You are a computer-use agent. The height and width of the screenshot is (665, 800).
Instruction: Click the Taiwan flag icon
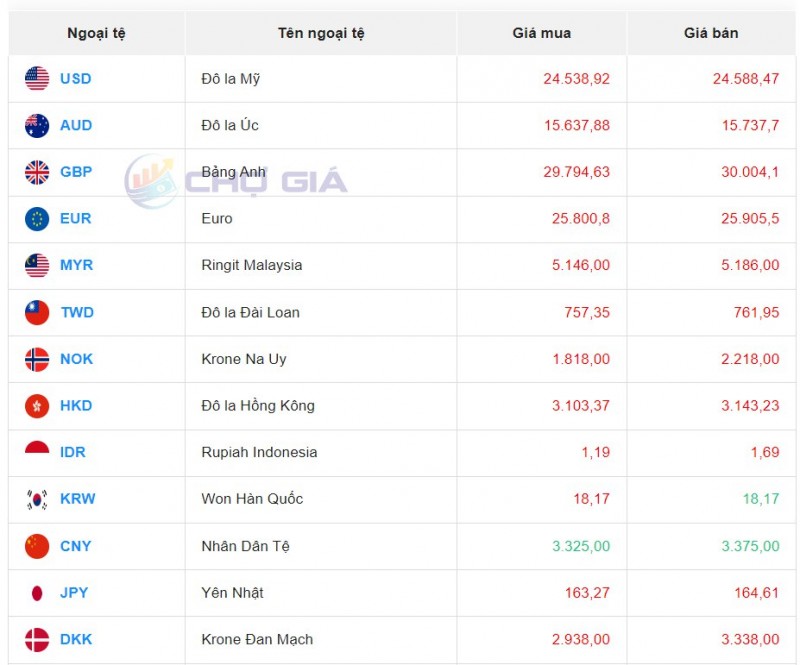[x=37, y=313]
